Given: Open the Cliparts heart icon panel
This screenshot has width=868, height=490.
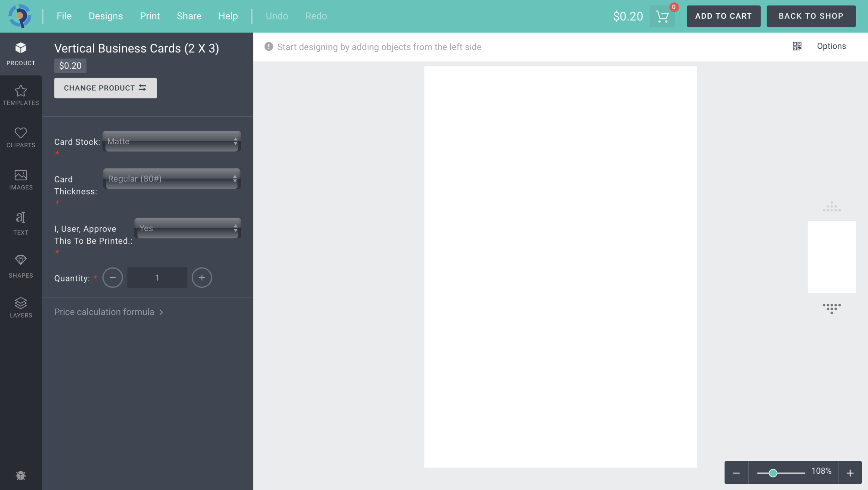Looking at the screenshot, I should (x=21, y=137).
